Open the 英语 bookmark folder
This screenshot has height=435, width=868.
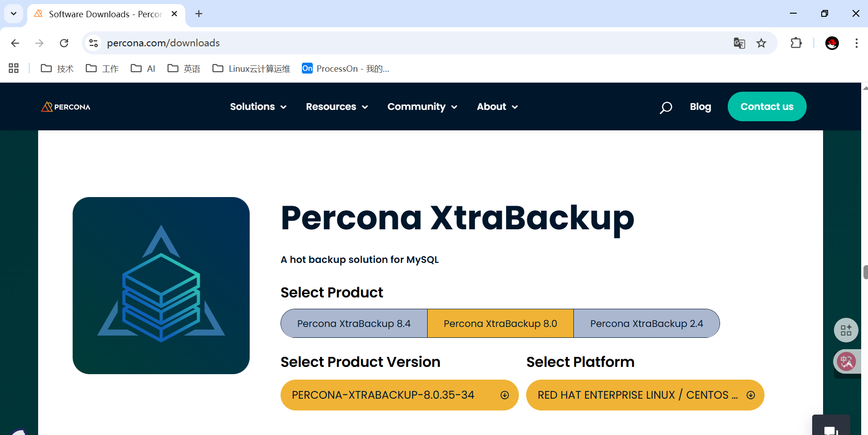coord(184,69)
